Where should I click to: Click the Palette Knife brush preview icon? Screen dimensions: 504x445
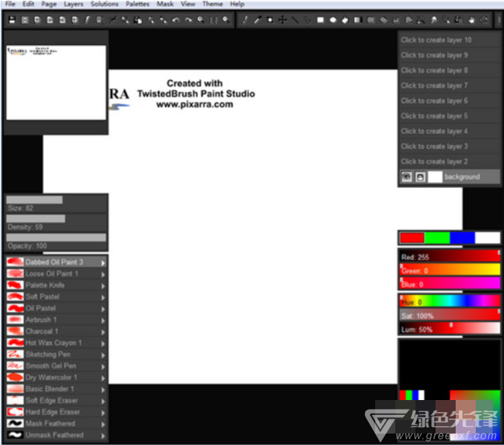[x=15, y=285]
